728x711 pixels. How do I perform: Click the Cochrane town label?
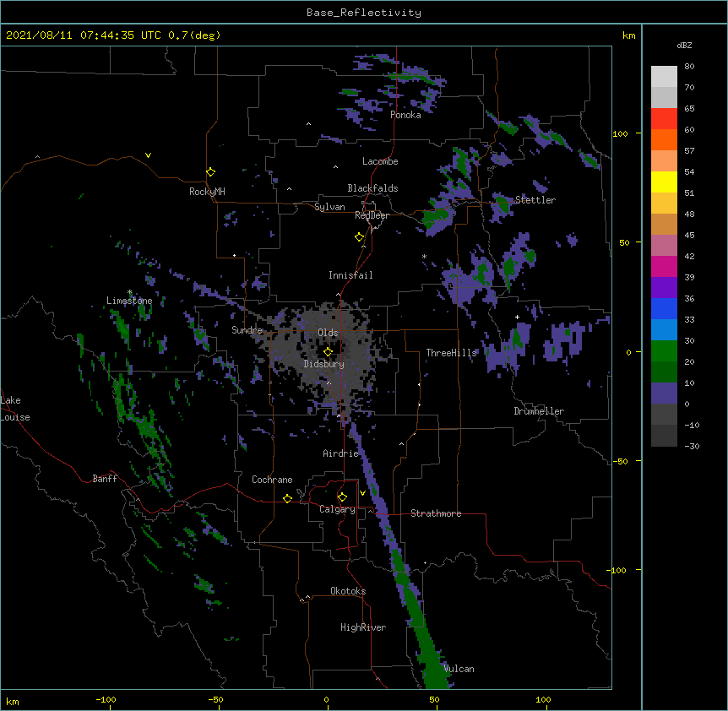coord(272,480)
